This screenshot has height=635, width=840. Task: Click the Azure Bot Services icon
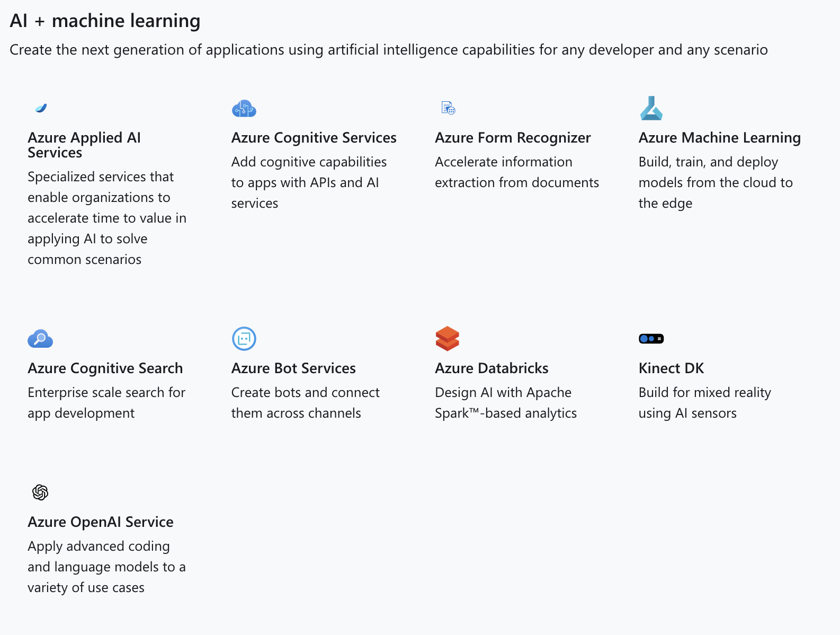coord(244,339)
